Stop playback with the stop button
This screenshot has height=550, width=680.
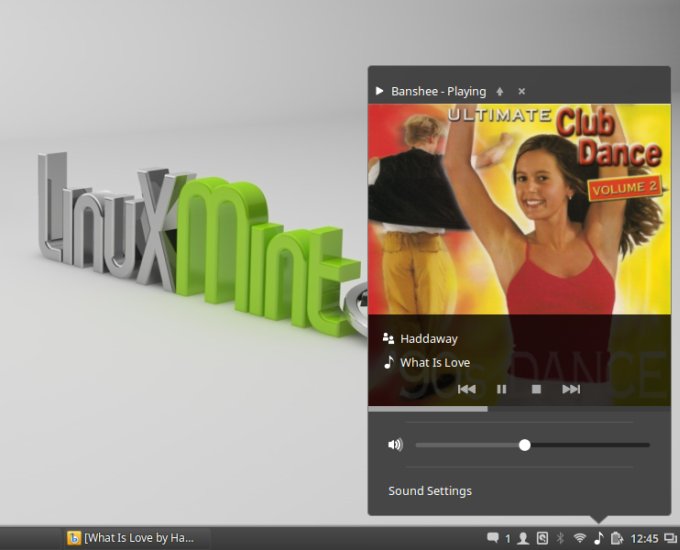(x=536, y=389)
